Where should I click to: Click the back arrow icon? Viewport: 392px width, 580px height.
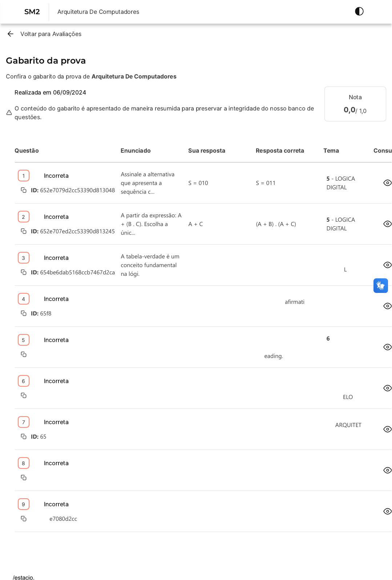pyautogui.click(x=10, y=34)
